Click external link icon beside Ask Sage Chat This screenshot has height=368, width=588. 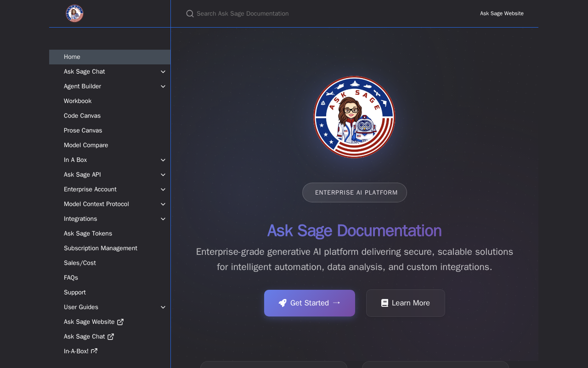[111, 337]
